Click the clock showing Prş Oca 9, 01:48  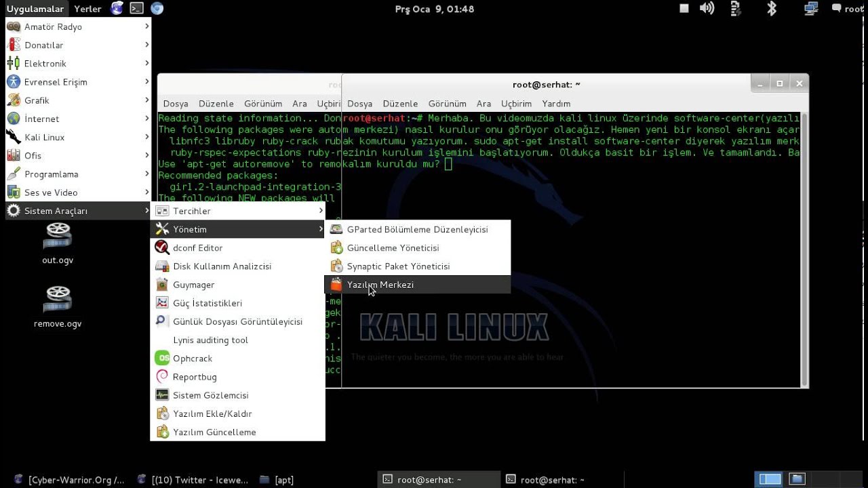tap(435, 9)
